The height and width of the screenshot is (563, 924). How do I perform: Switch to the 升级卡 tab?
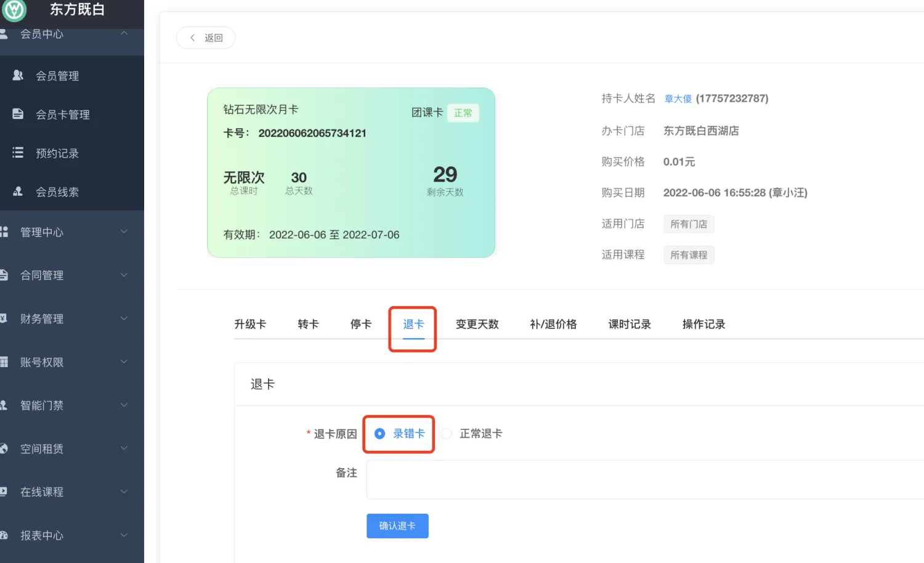pyautogui.click(x=250, y=324)
